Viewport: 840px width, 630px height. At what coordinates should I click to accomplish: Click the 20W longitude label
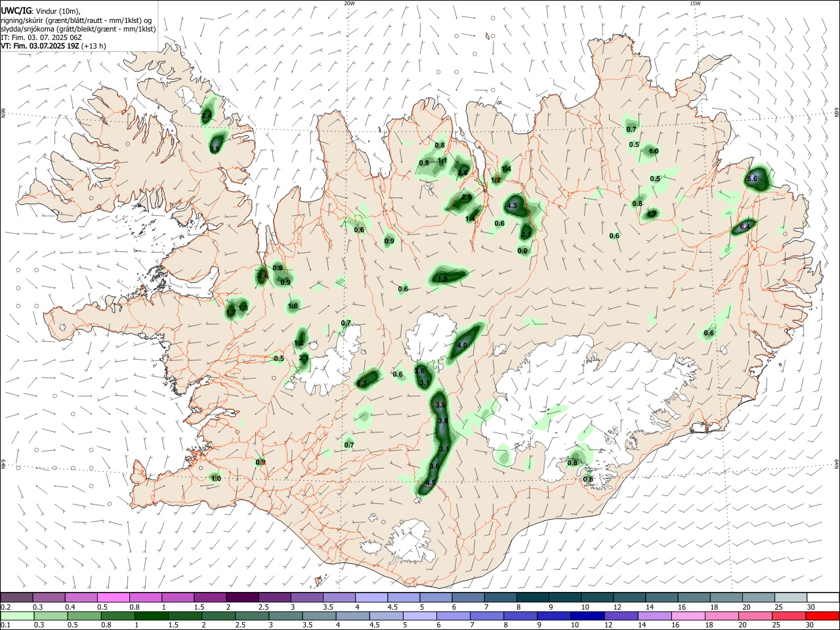(349, 3)
